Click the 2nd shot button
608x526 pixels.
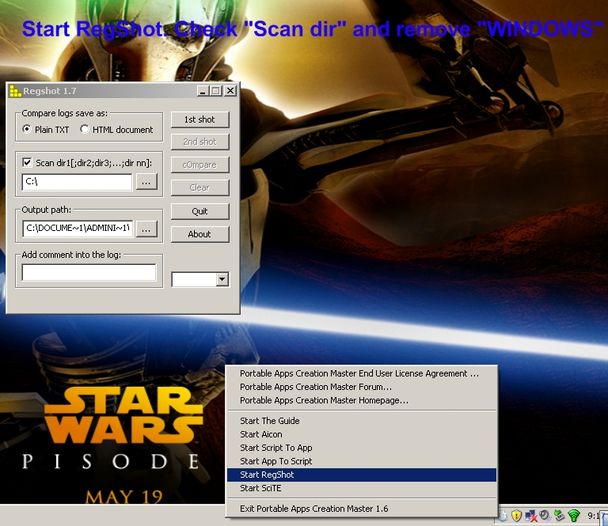(200, 142)
